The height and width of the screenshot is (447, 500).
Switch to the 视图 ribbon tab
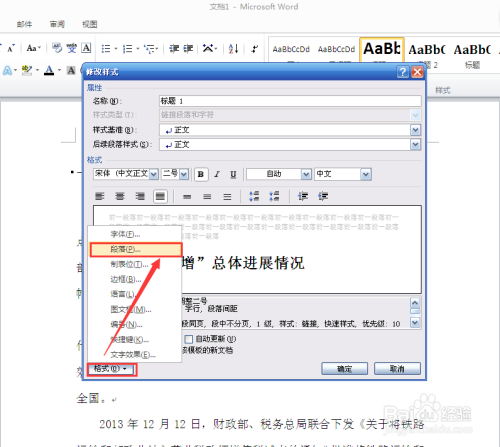coord(90,24)
